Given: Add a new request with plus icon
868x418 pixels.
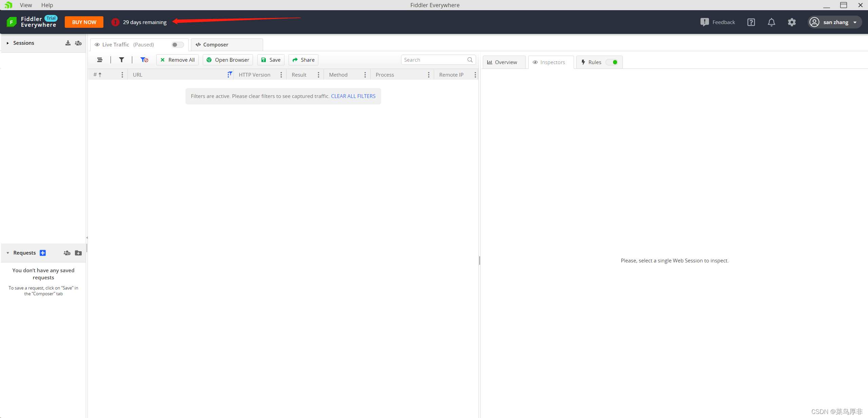Looking at the screenshot, I should [x=43, y=253].
